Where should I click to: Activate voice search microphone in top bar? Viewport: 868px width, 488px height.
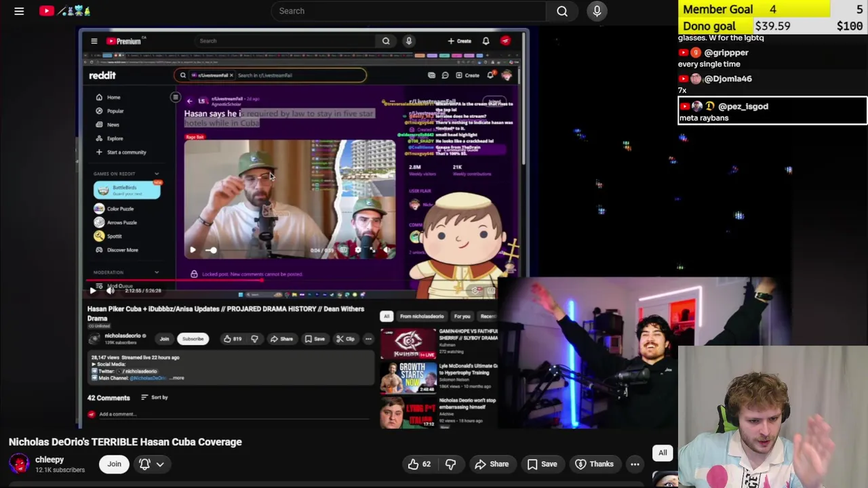coord(597,11)
